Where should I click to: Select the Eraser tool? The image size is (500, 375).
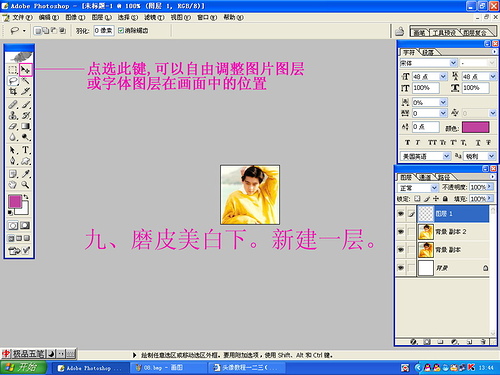[13, 126]
